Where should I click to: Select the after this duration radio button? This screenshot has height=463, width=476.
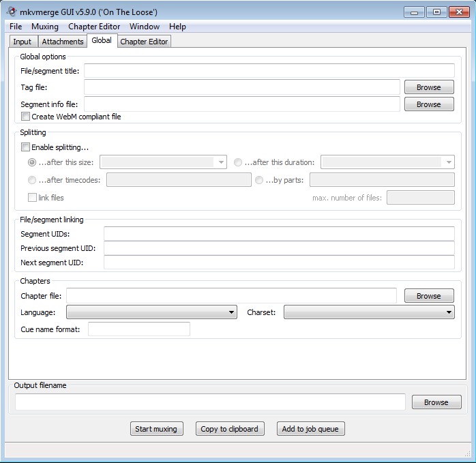(x=238, y=162)
